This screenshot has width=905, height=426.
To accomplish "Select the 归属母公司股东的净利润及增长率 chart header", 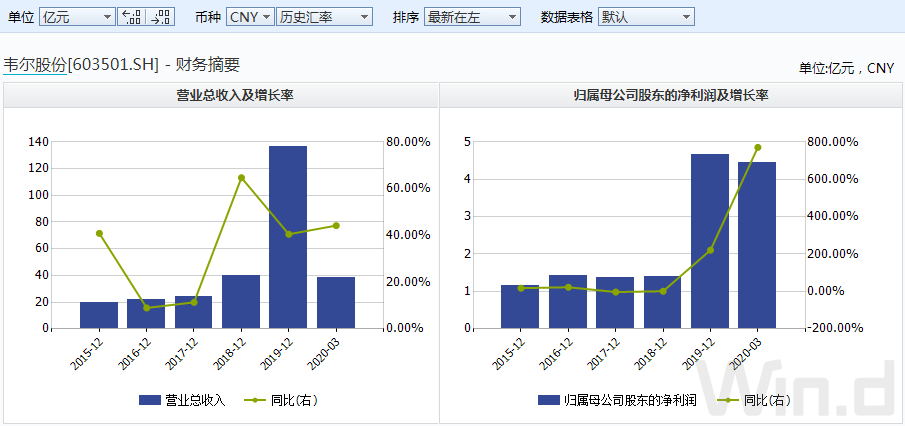I will point(670,96).
